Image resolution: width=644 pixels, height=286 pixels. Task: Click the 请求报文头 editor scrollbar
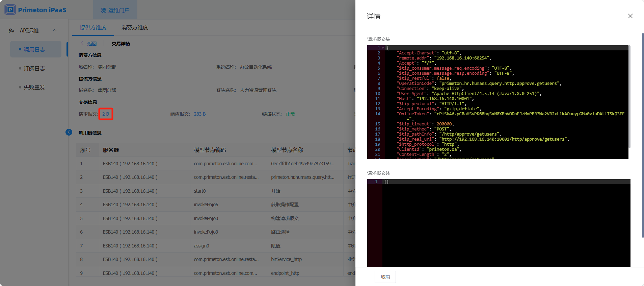tap(629, 98)
